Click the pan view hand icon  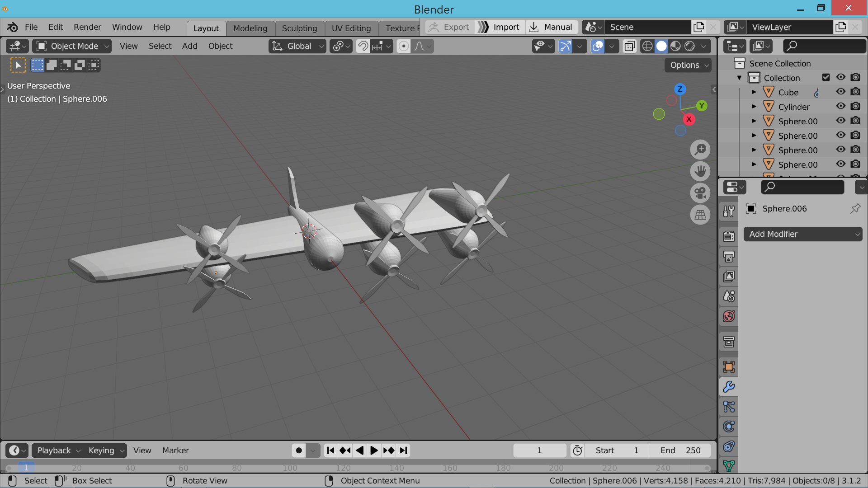point(700,171)
